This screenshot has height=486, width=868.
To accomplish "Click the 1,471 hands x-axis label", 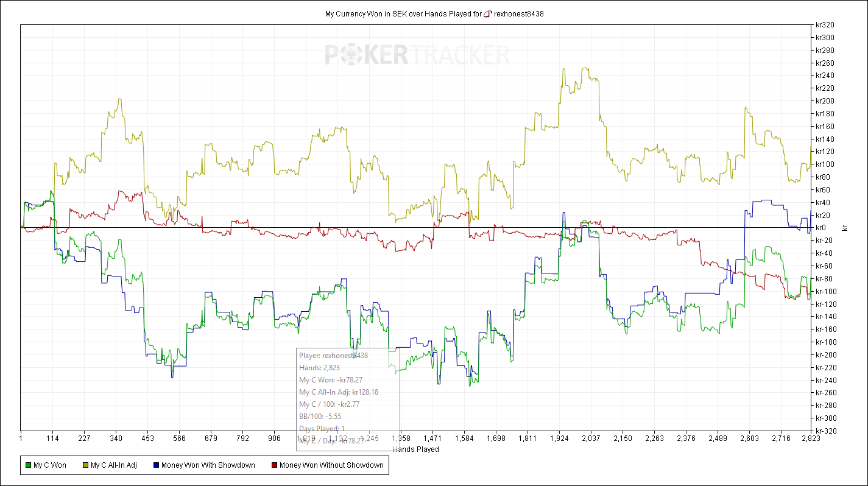I will (432, 438).
